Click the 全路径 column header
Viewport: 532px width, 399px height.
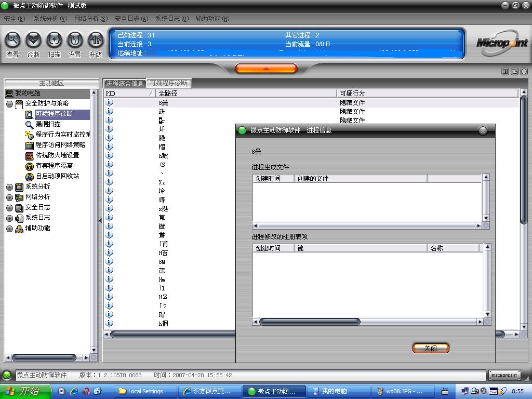pyautogui.click(x=246, y=94)
